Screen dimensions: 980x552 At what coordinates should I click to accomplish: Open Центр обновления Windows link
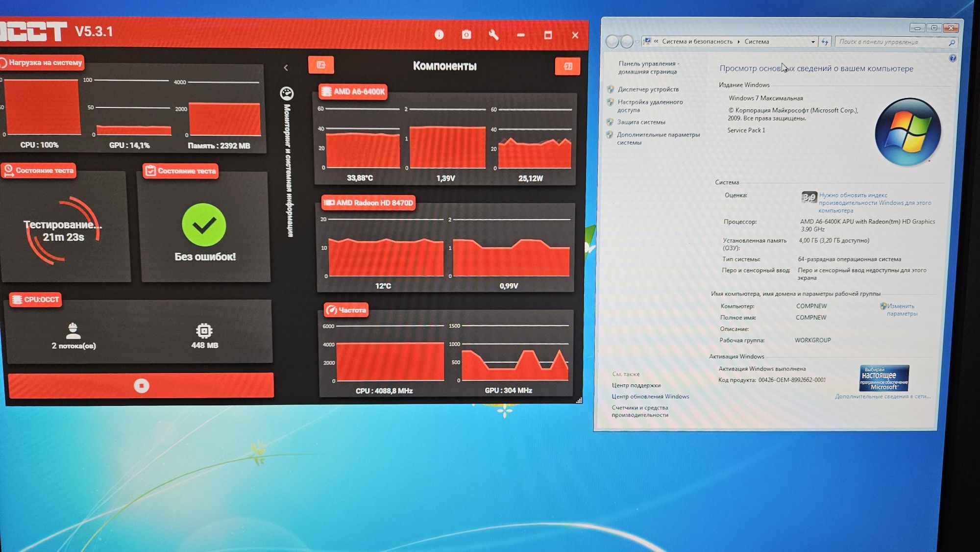coord(650,397)
